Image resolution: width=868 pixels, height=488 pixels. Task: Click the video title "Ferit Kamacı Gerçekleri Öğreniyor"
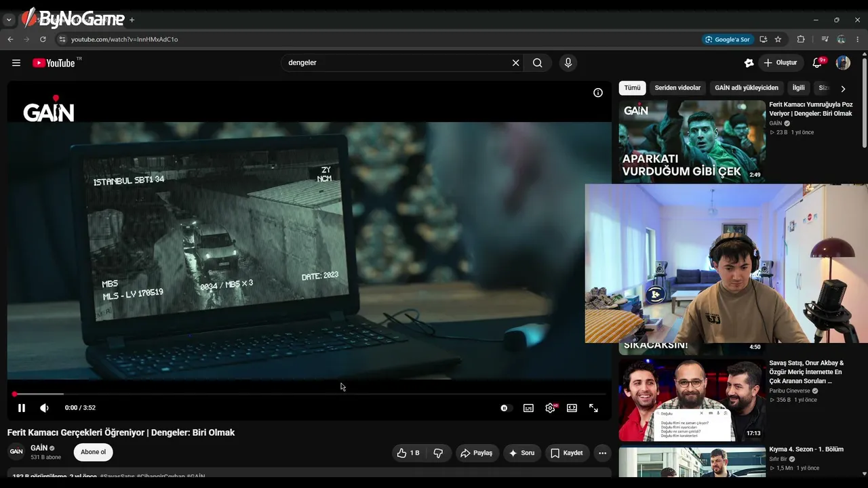click(x=121, y=432)
